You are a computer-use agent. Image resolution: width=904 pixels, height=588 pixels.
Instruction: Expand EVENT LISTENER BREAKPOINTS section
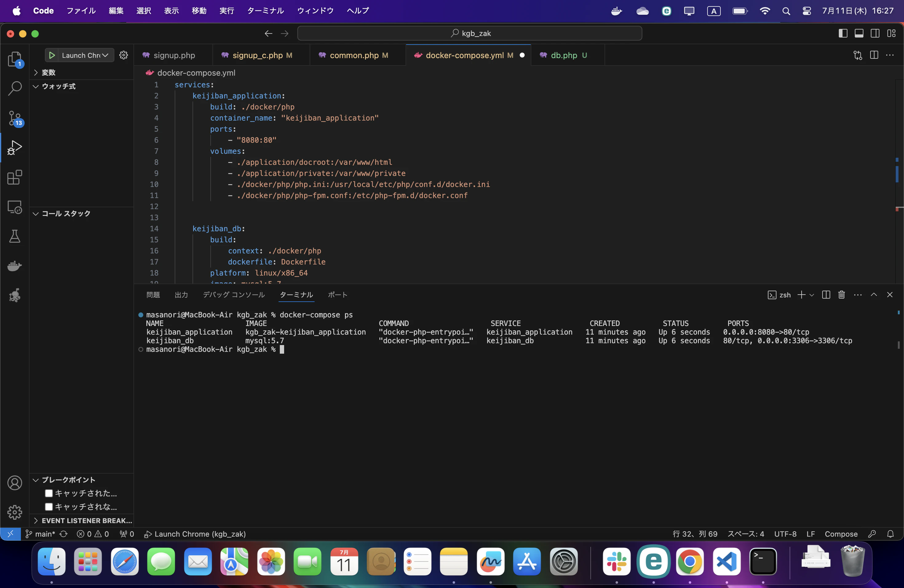click(x=87, y=520)
